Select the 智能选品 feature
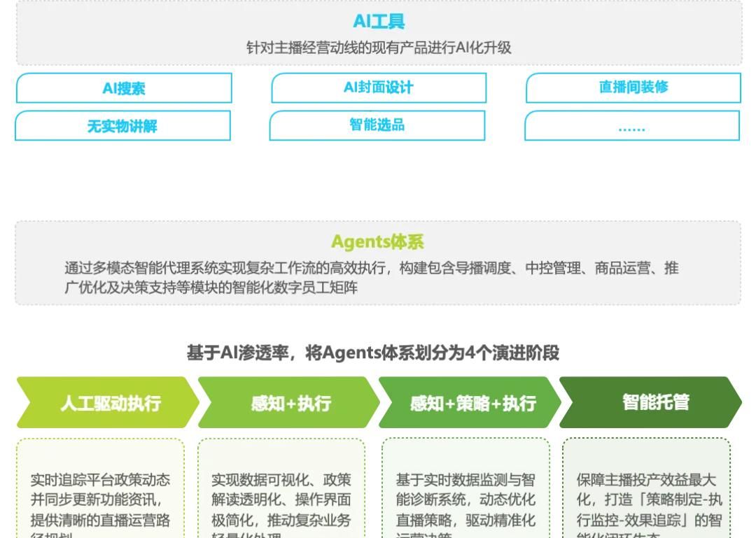The height and width of the screenshot is (538, 756). click(378, 126)
